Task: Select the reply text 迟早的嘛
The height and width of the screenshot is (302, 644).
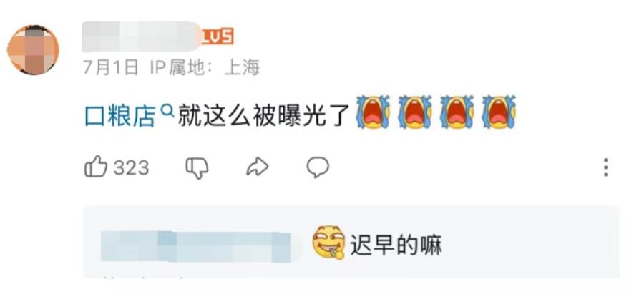Action: click(396, 245)
